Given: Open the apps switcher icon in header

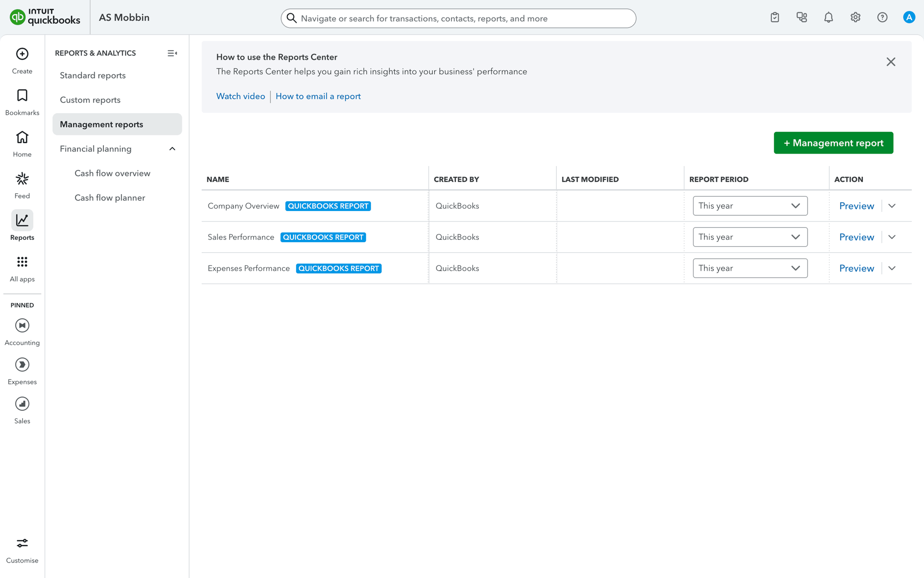Looking at the screenshot, I should pyautogui.click(x=802, y=17).
